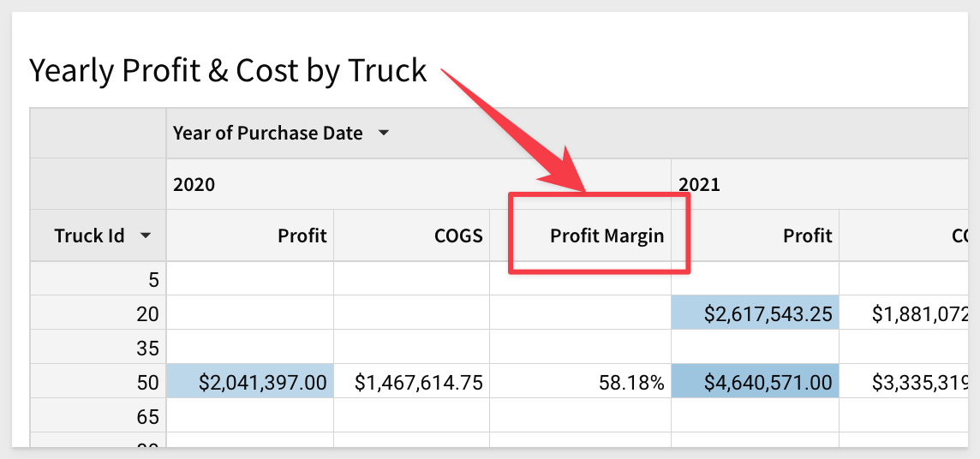Select the Profit column header under 2021
The height and width of the screenshot is (459, 980).
807,235
